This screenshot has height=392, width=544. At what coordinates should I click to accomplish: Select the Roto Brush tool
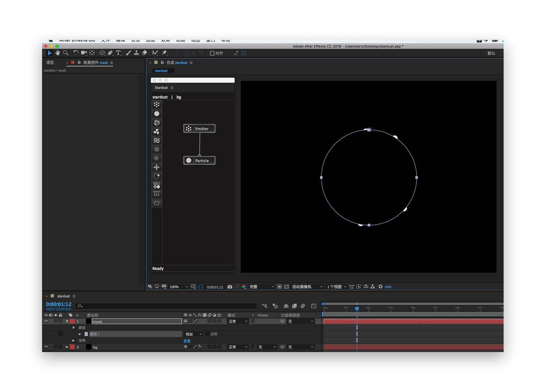[155, 53]
